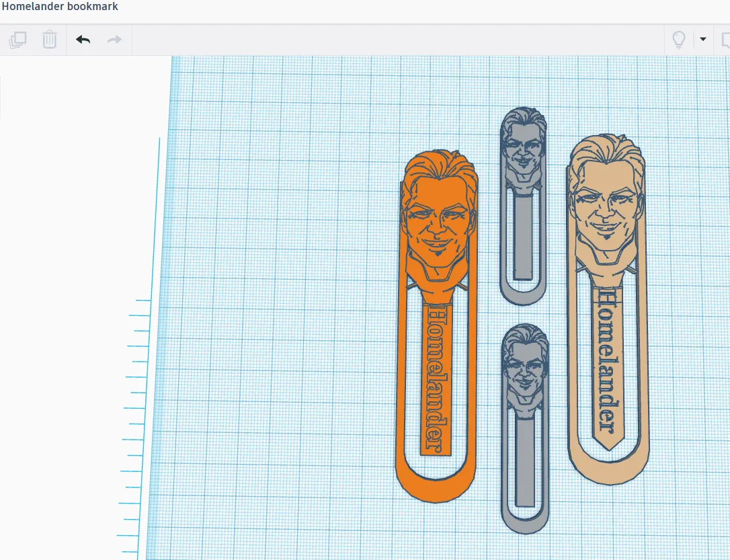The width and height of the screenshot is (730, 560).
Task: Click the Delete trash can icon
Action: (49, 40)
